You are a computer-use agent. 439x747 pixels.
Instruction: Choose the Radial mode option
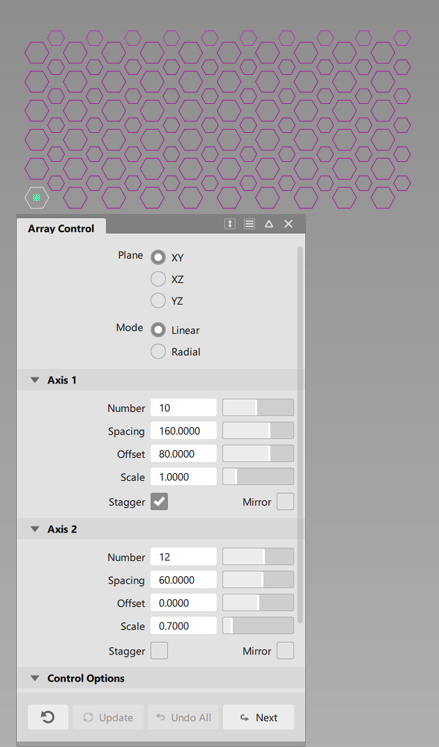click(x=158, y=352)
